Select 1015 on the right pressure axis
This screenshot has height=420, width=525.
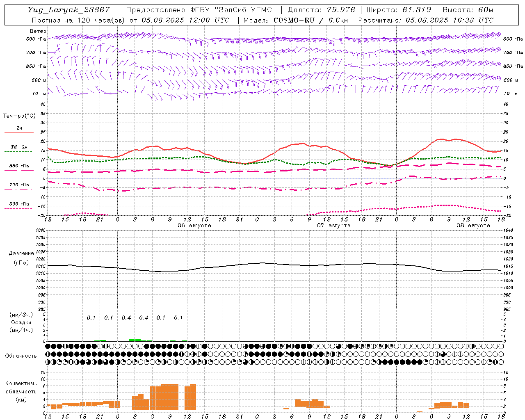point(509,266)
